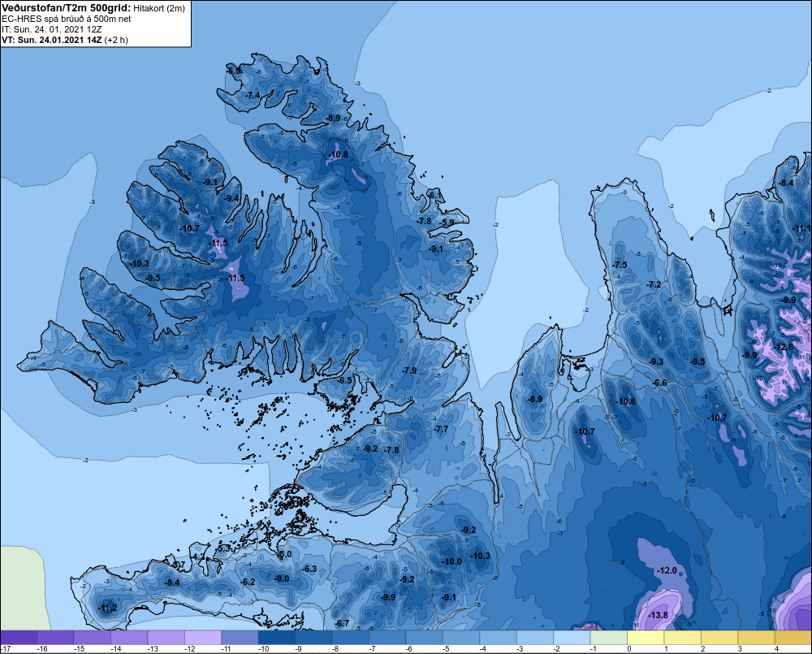Click the '-6.7' temperature value near the bottom

click(342, 623)
